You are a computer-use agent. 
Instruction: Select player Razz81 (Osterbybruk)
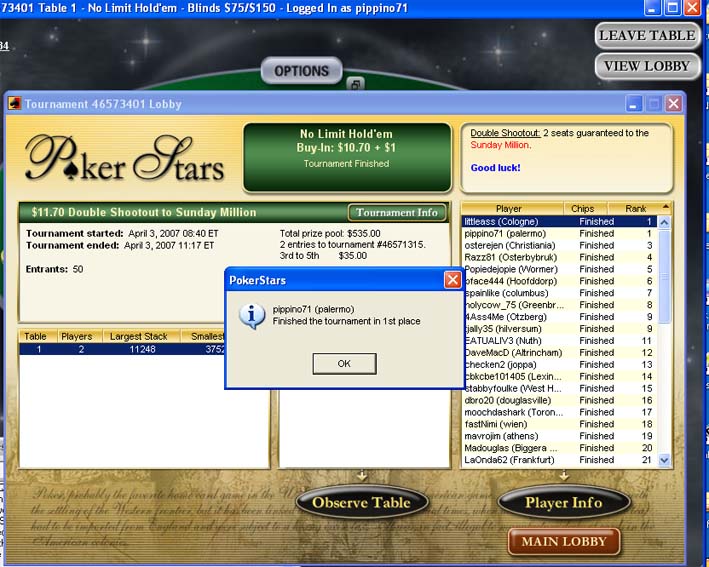(x=559, y=257)
